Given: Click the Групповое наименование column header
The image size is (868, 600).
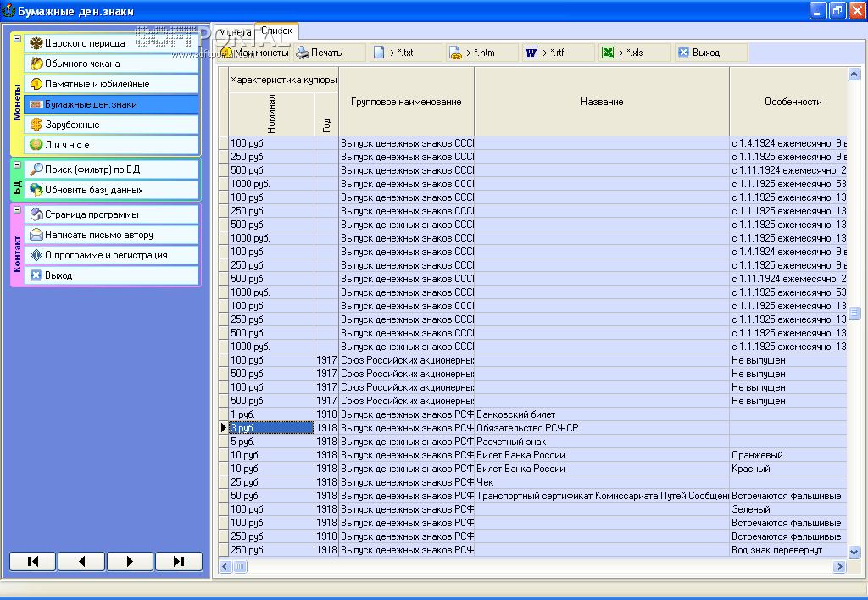Looking at the screenshot, I should point(406,102).
